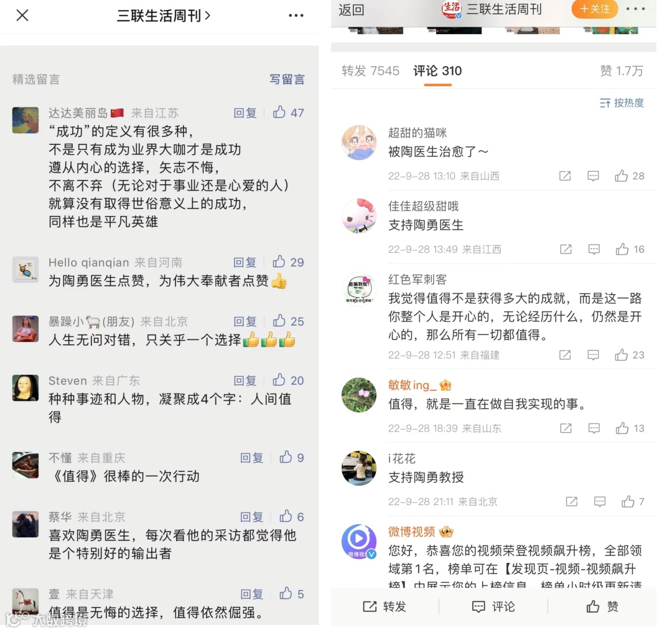Open the three-dots menu of the left WeChat article header
672x632 pixels.
296,16
